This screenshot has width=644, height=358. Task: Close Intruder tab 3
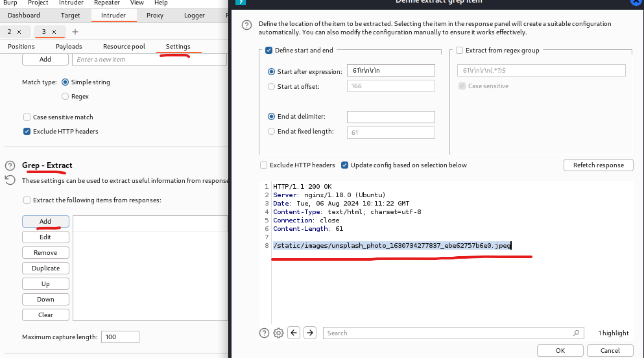click(54, 32)
